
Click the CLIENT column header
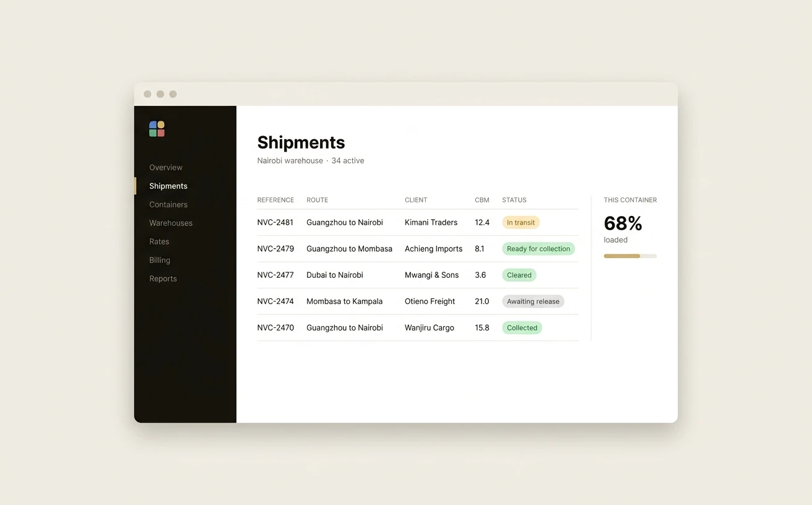pyautogui.click(x=416, y=200)
